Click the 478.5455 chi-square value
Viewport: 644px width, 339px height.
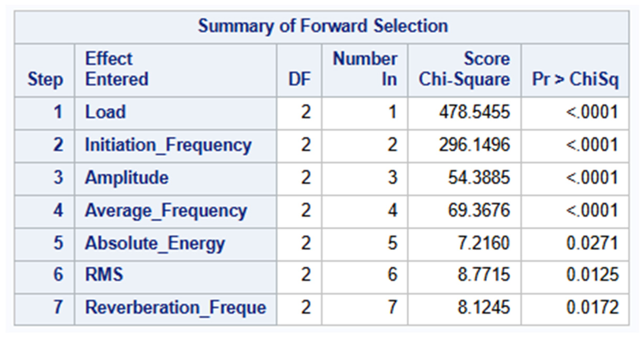click(x=474, y=112)
